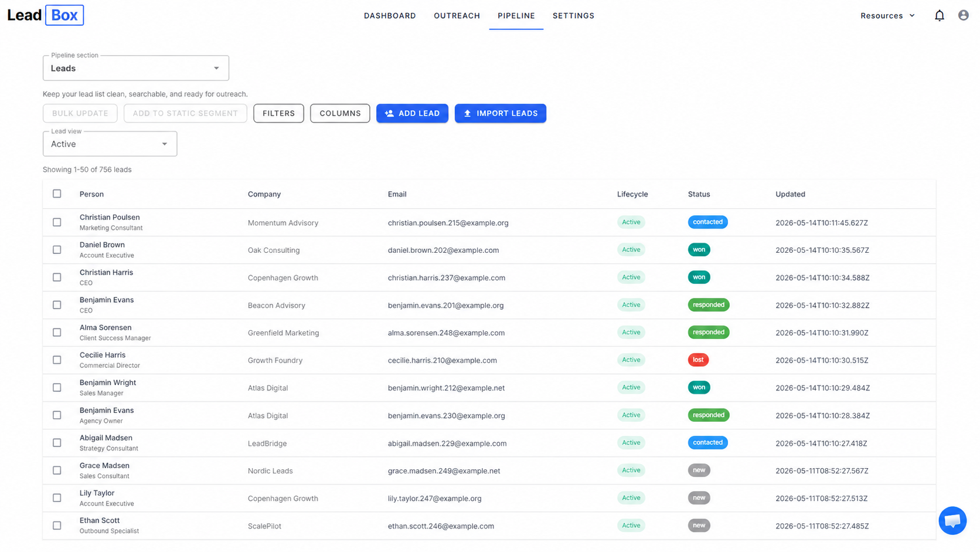980x552 pixels.
Task: Open the Settings tab
Action: point(573,16)
